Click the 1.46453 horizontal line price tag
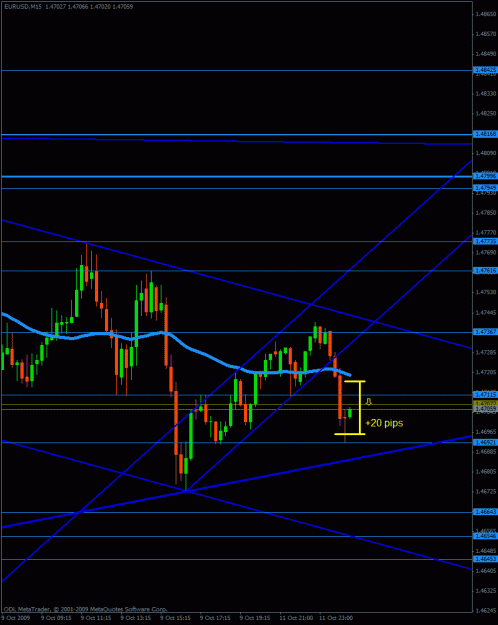 pos(485,559)
